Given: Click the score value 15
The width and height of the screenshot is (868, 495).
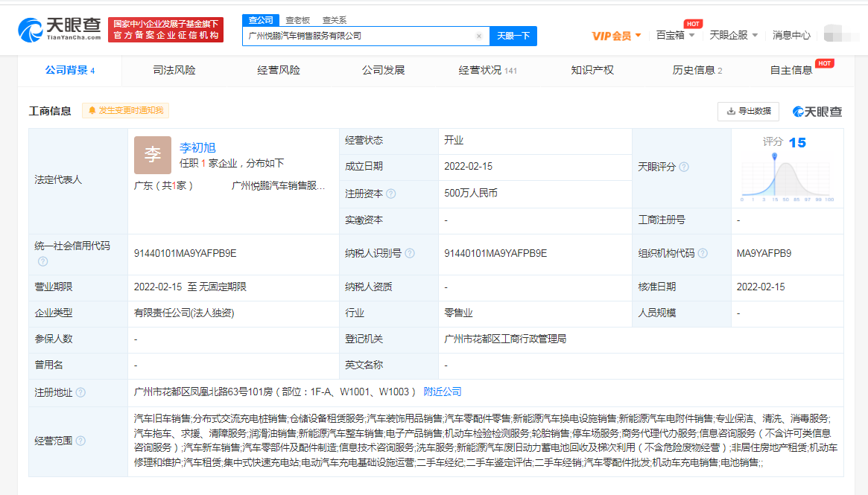Looking at the screenshot, I should click(x=797, y=143).
